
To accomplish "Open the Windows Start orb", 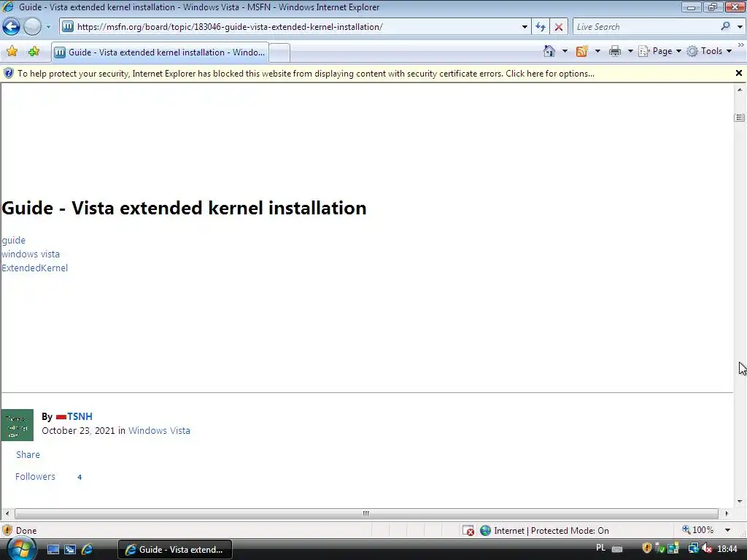I will [20, 549].
